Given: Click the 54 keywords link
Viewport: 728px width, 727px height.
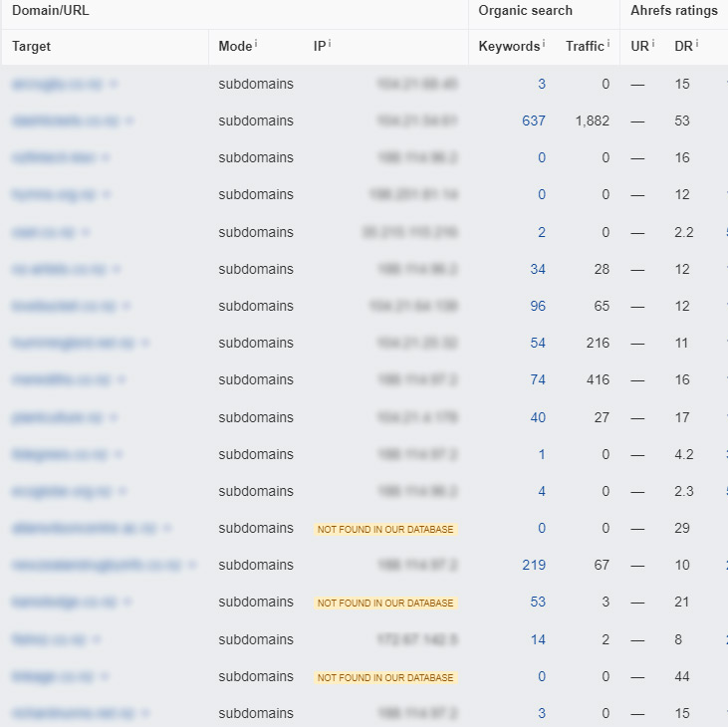Looking at the screenshot, I should pyautogui.click(x=537, y=343).
